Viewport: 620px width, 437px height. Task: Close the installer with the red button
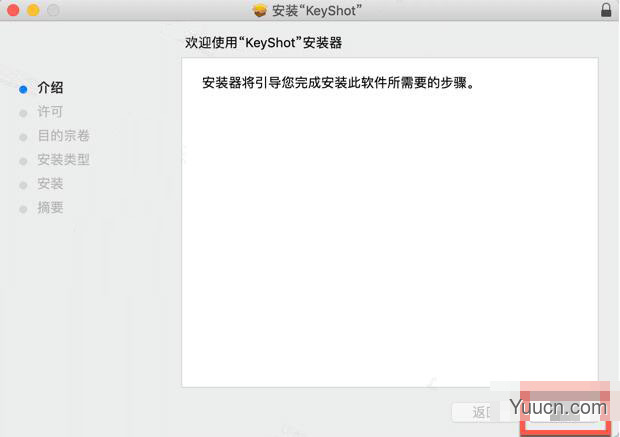point(13,10)
